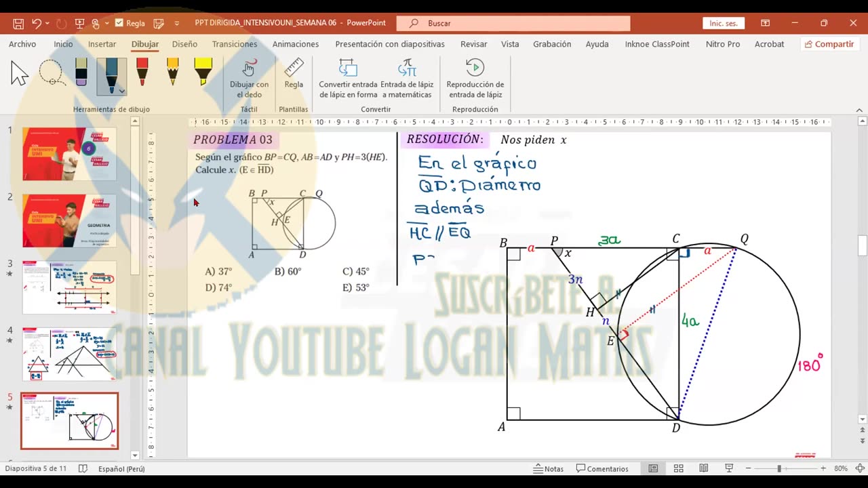Toggle the Regla checkbox in quick access
868x488 pixels.
coord(119,23)
